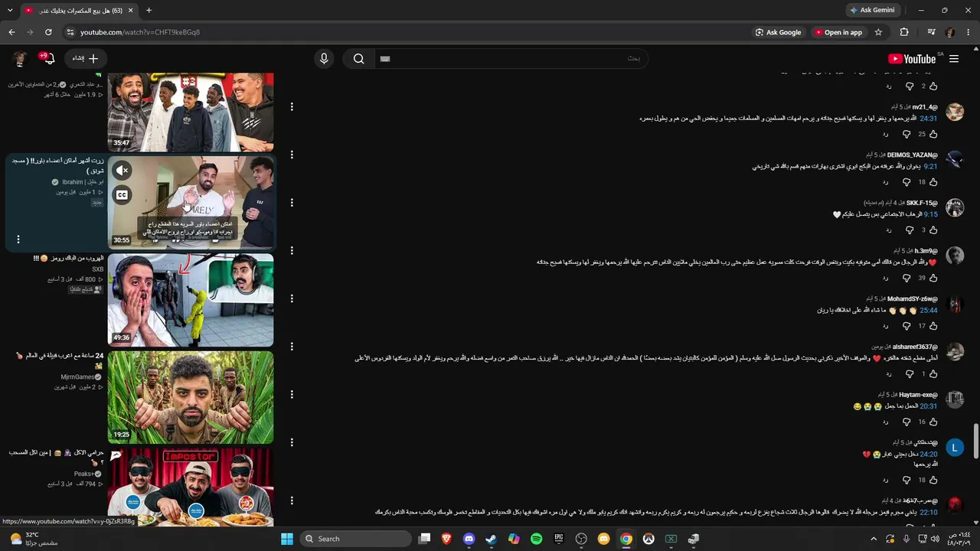Open the 35:47 video thumbnail

pos(191,112)
